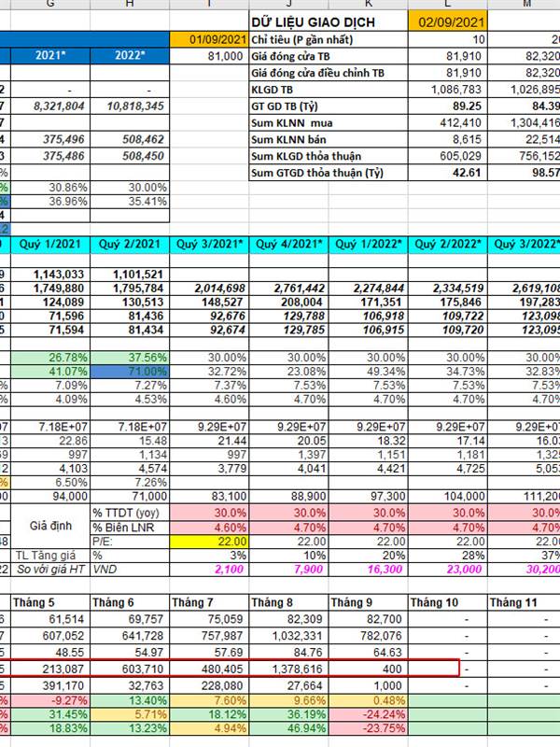The image size is (560, 747).
Task: Select the italic value 10,818,345
Action: click(130, 106)
